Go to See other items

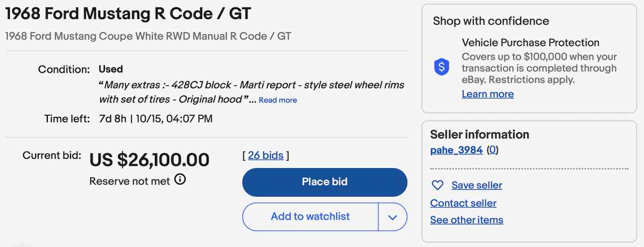466,220
